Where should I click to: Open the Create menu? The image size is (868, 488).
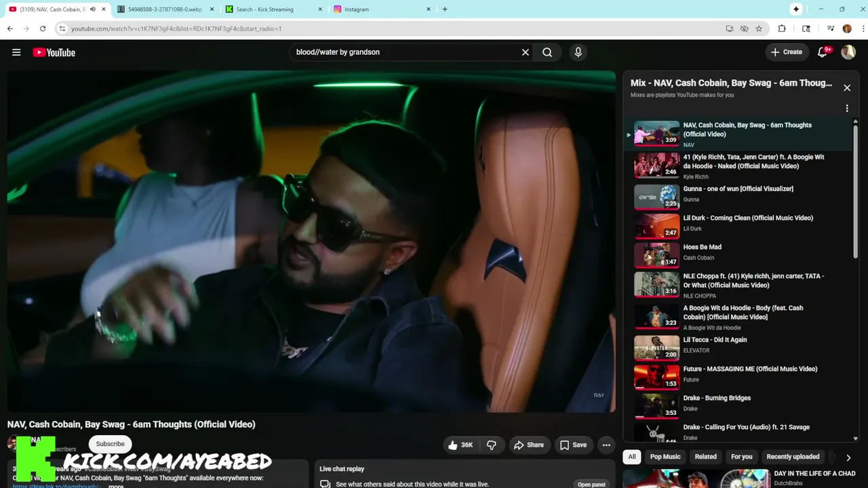[x=787, y=52]
